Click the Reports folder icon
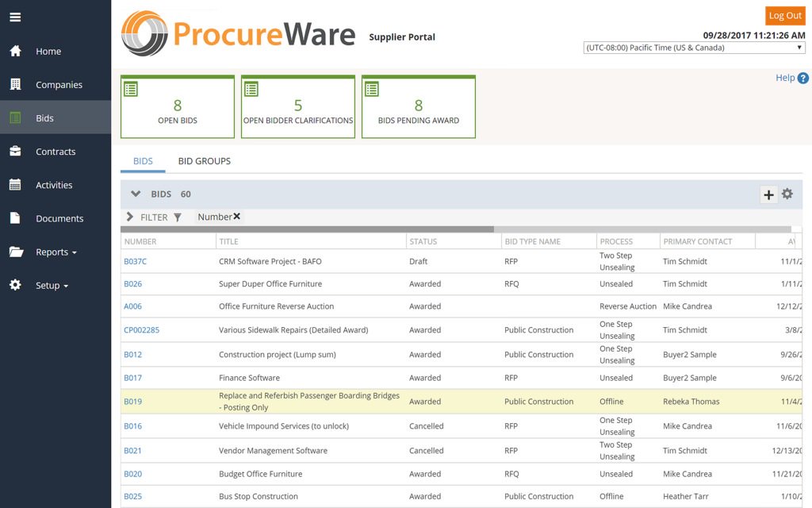 (x=16, y=252)
